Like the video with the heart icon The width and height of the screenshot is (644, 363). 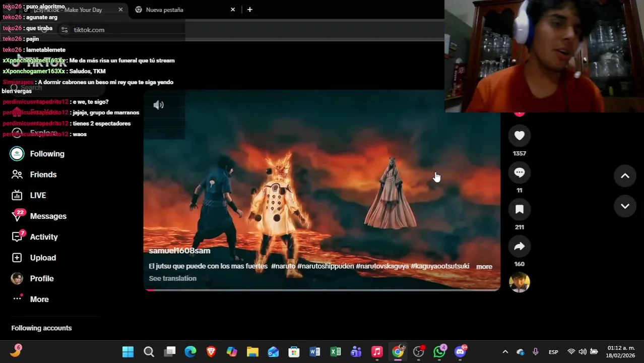click(x=519, y=136)
